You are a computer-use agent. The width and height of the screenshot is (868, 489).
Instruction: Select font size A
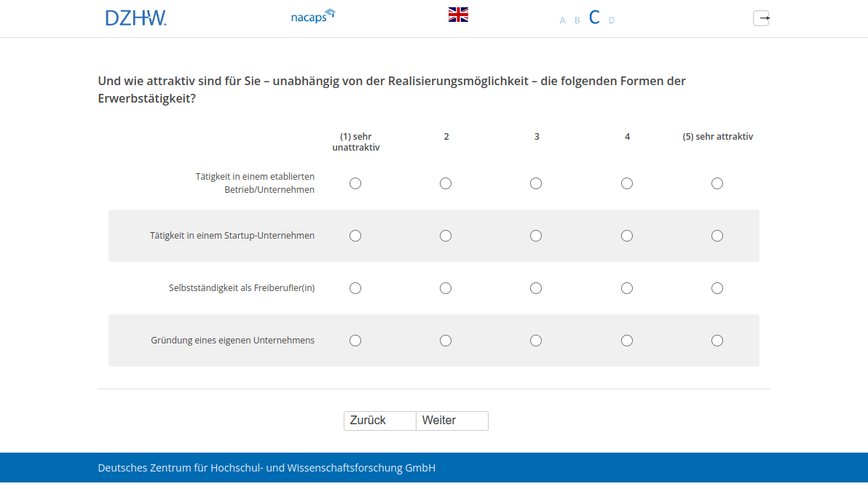click(562, 20)
